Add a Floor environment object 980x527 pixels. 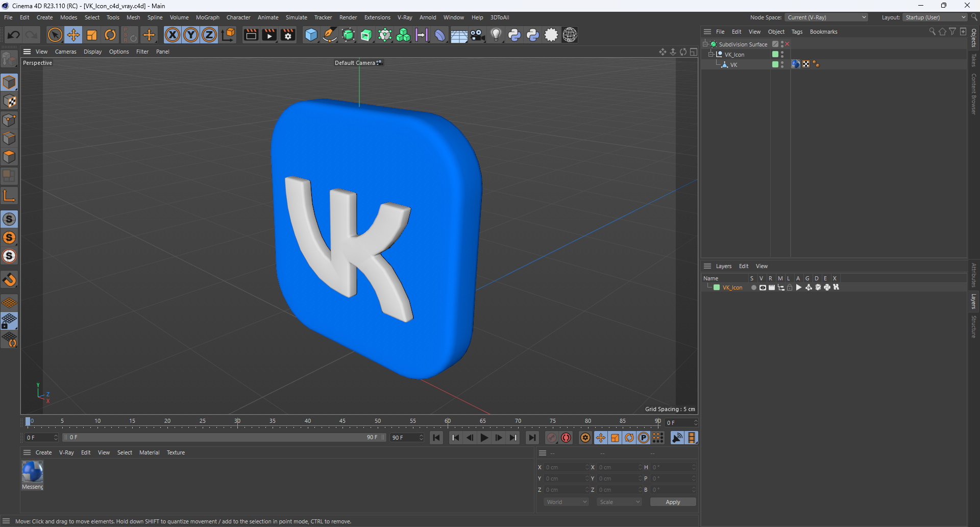click(x=459, y=35)
